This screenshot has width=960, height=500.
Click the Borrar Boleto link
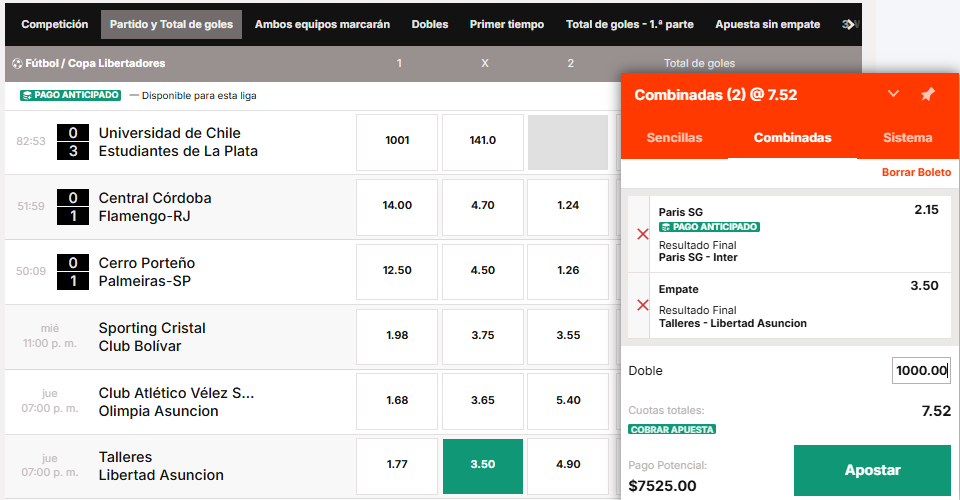(x=916, y=172)
